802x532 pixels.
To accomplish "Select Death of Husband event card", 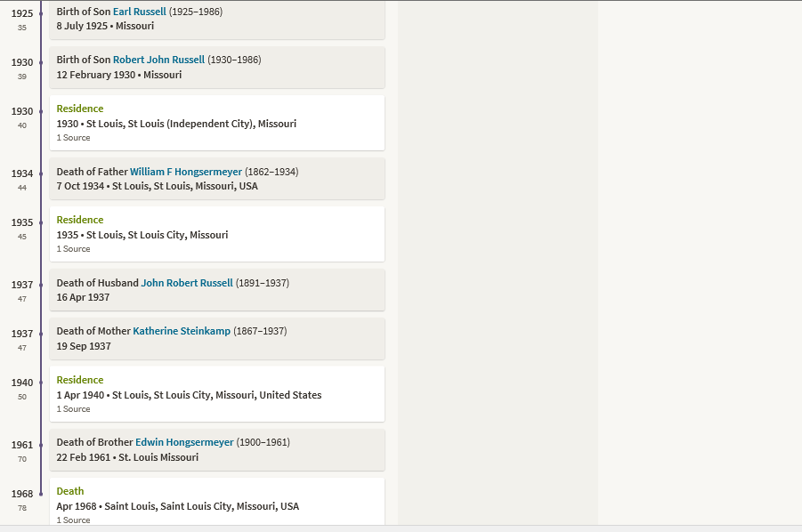I will tap(217, 290).
